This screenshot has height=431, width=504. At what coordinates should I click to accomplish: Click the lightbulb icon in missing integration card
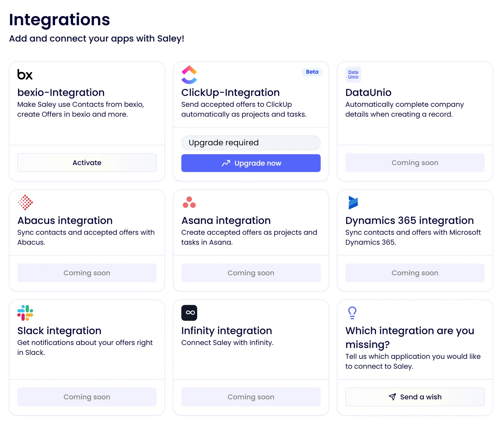point(352,313)
